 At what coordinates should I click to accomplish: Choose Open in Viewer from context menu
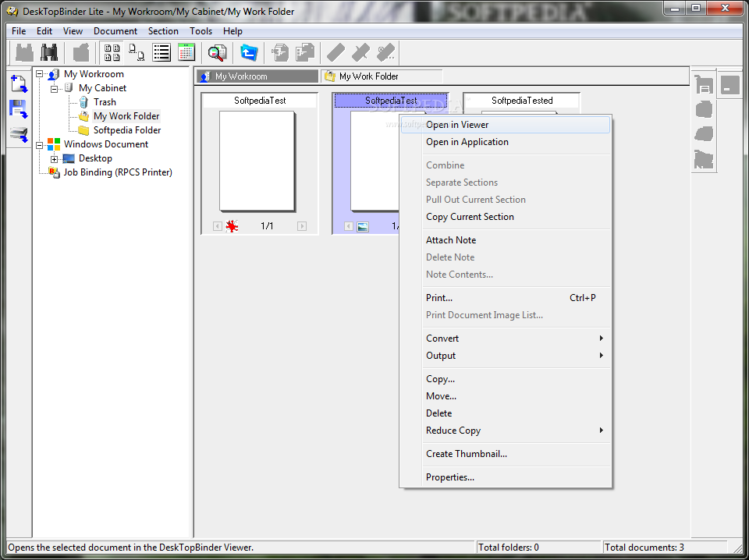pyautogui.click(x=506, y=125)
